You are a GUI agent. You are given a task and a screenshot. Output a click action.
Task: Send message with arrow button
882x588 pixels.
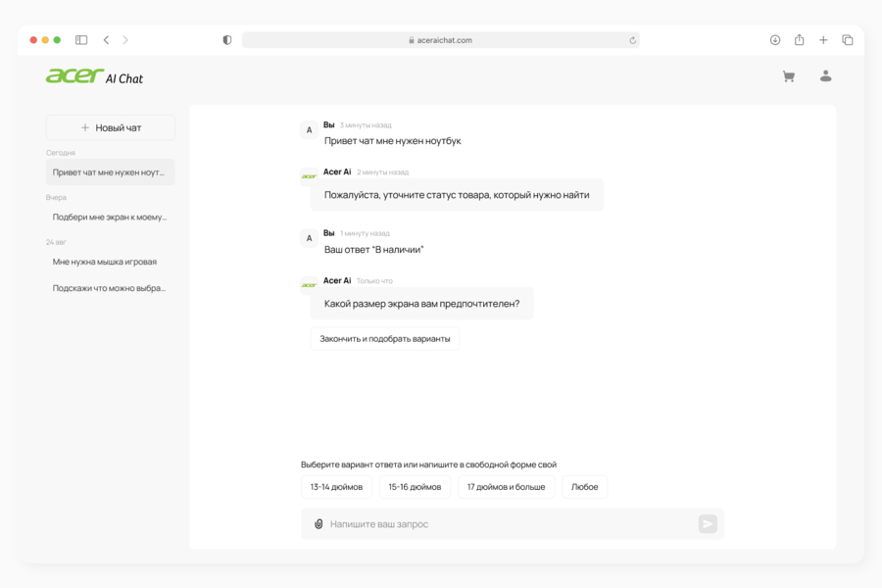(x=708, y=524)
